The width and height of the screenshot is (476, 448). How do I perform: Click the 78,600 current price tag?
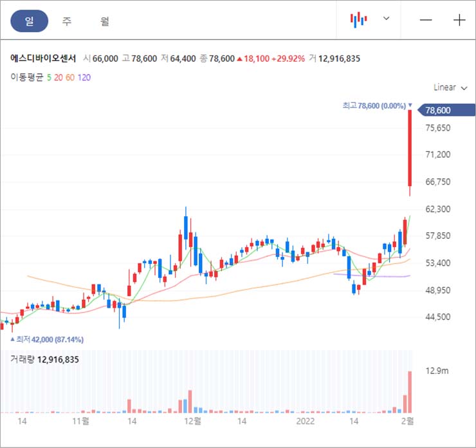click(446, 110)
